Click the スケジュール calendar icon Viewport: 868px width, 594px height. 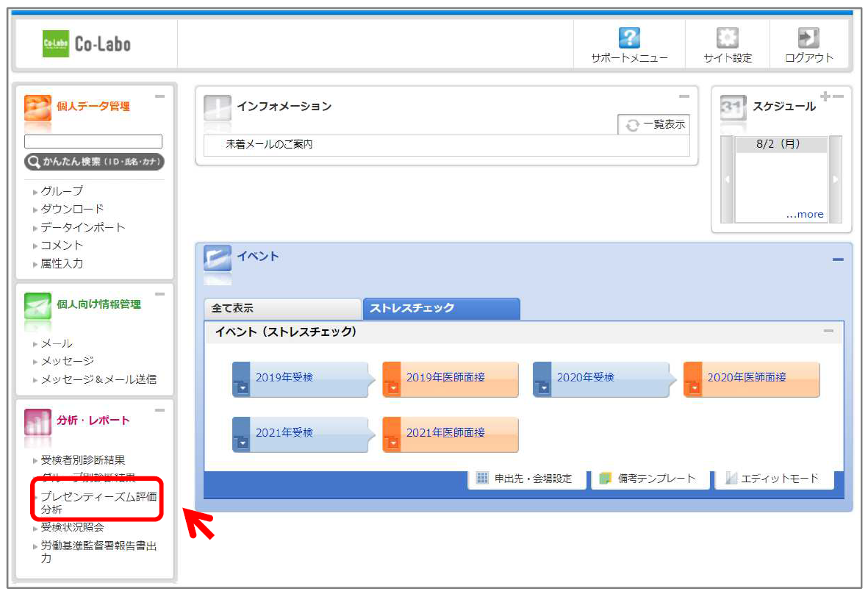734,107
